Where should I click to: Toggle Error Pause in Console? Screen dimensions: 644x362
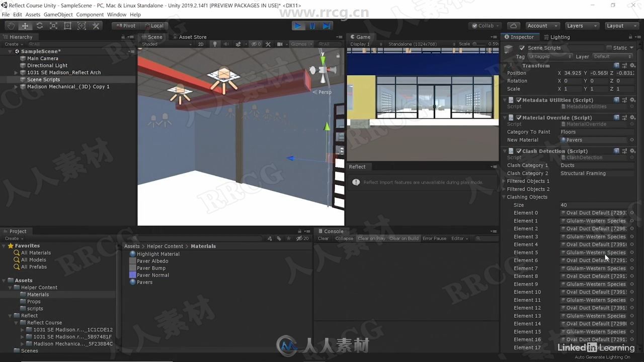pos(435,238)
